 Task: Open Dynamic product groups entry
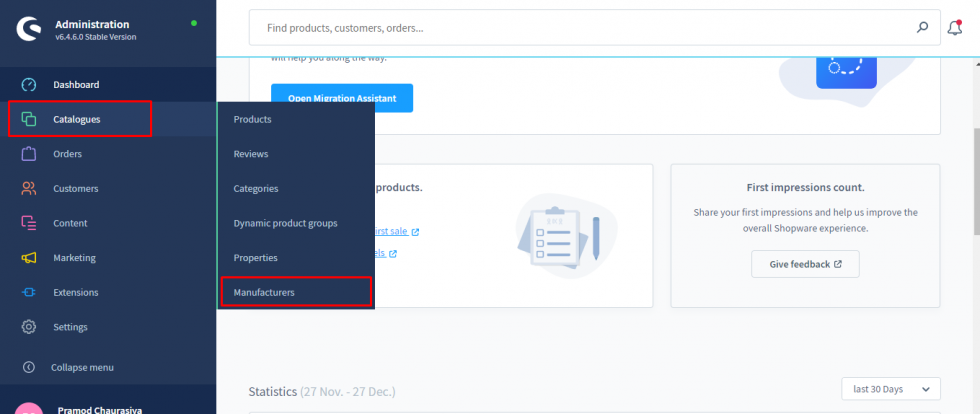click(285, 223)
